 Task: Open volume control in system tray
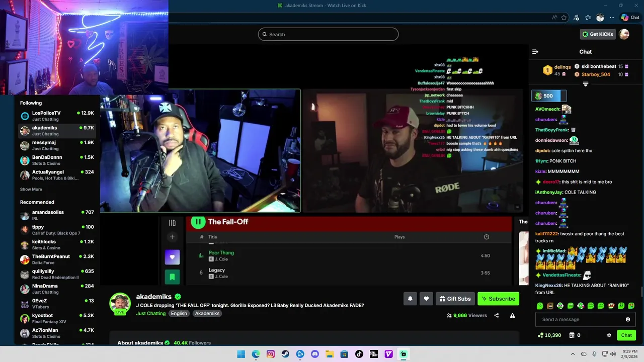click(x=613, y=354)
